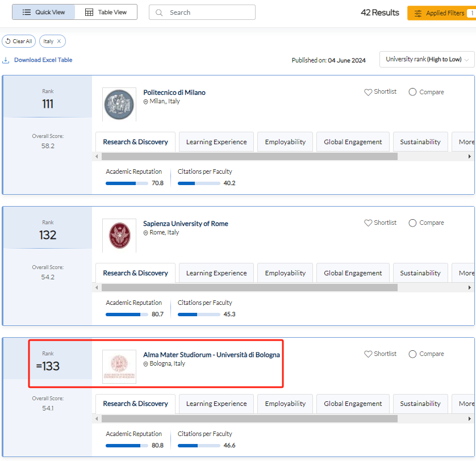Click Università di Bologna logo thumbnail
This screenshot has height=461, width=476.
(x=119, y=367)
